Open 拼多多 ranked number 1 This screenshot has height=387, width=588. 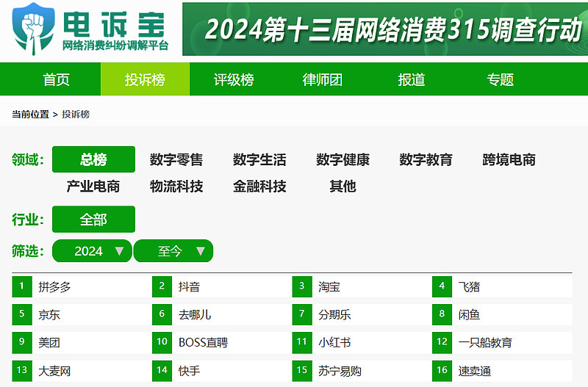[54, 287]
